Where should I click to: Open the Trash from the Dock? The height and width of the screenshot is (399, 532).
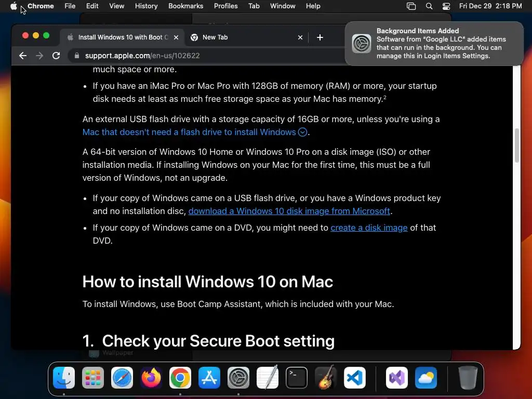click(468, 378)
